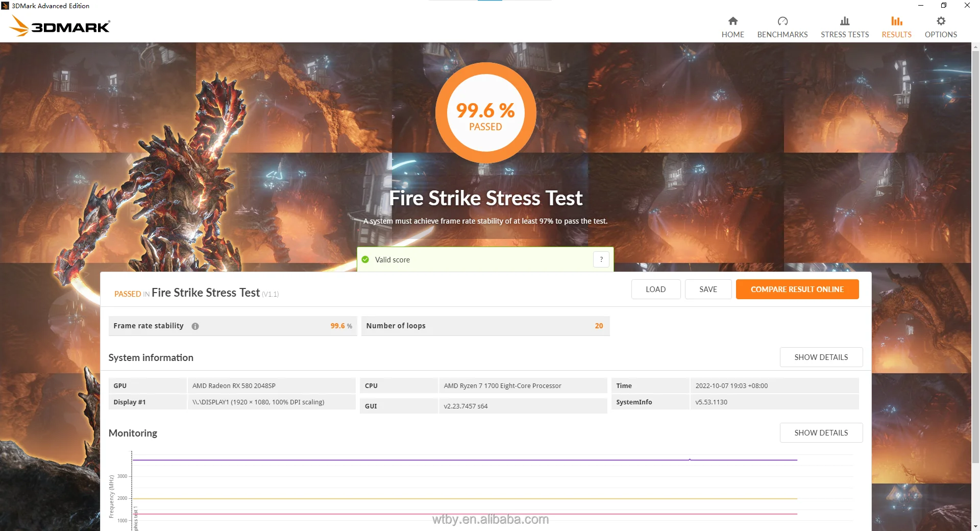Screen dimensions: 980x531
Task: Open the OPTIONS tab
Action: [x=941, y=27]
